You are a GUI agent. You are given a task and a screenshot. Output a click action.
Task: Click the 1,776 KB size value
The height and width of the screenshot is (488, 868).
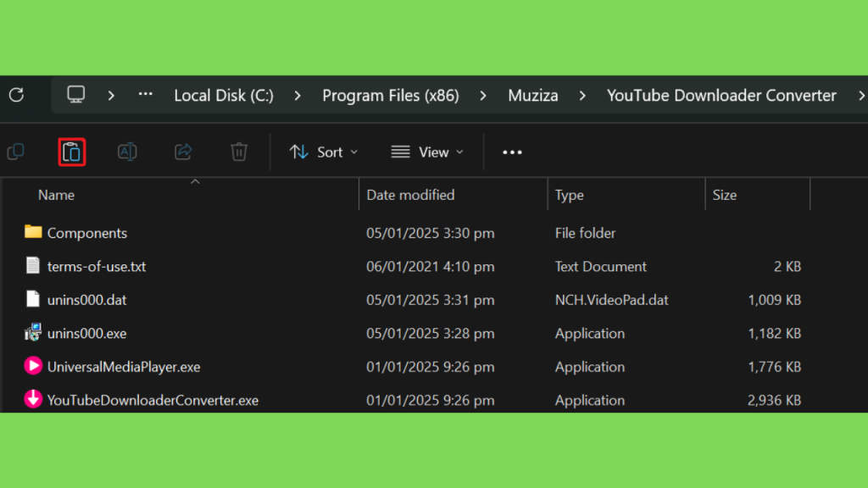coord(775,367)
